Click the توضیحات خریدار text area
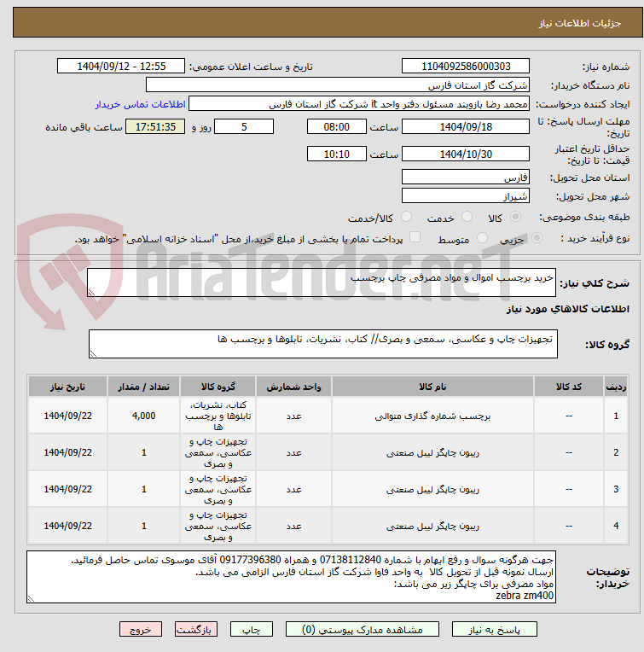The height and width of the screenshot is (652, 644). point(291,577)
